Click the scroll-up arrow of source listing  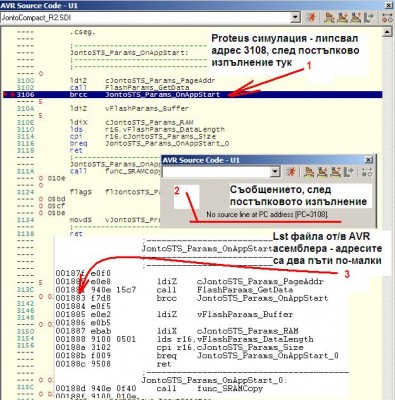(386, 32)
